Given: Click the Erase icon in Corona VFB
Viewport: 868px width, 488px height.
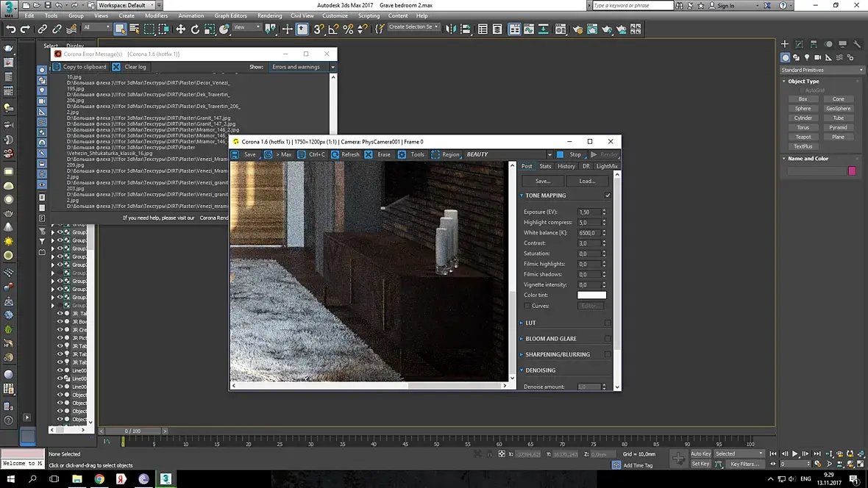Looking at the screenshot, I should pos(370,154).
